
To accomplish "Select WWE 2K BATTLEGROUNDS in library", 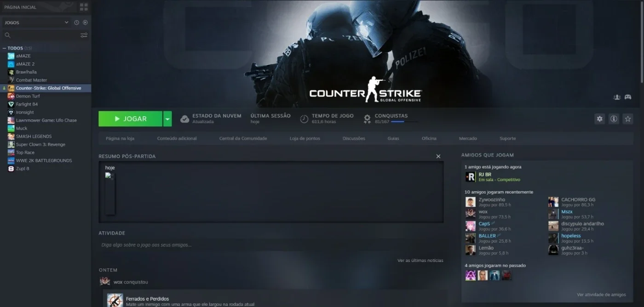I will point(44,160).
